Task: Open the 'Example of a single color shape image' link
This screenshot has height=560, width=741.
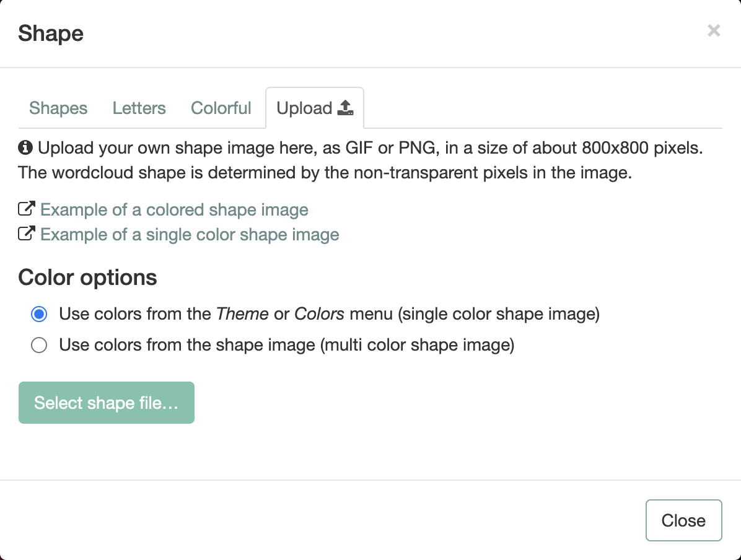Action: (190, 234)
